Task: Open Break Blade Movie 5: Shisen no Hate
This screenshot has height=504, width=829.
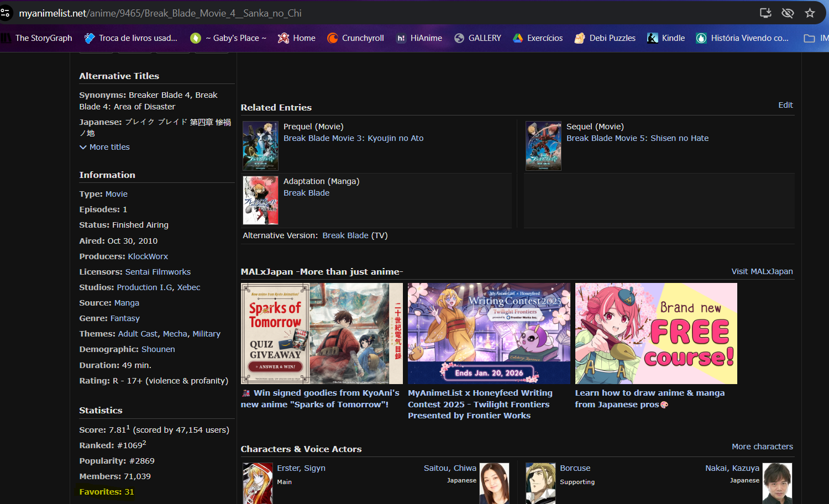Action: (637, 138)
